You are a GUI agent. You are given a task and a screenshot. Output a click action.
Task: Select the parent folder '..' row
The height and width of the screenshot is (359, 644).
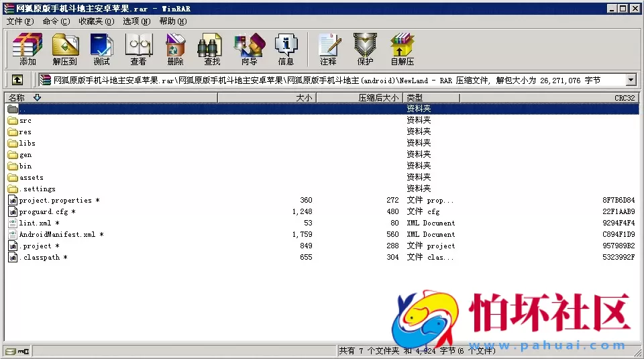coord(322,109)
